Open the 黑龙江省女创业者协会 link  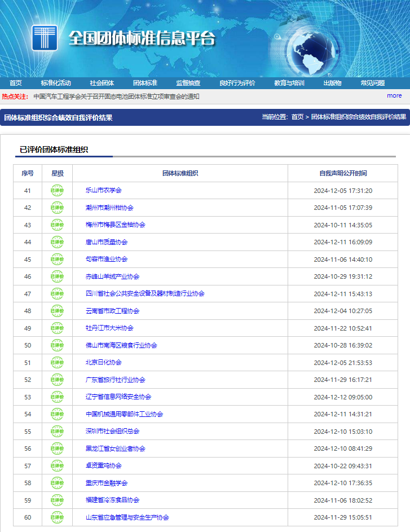pos(115,449)
